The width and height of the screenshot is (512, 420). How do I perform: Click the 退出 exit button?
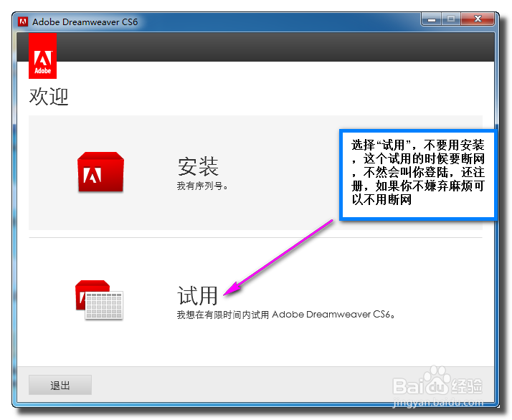click(60, 385)
